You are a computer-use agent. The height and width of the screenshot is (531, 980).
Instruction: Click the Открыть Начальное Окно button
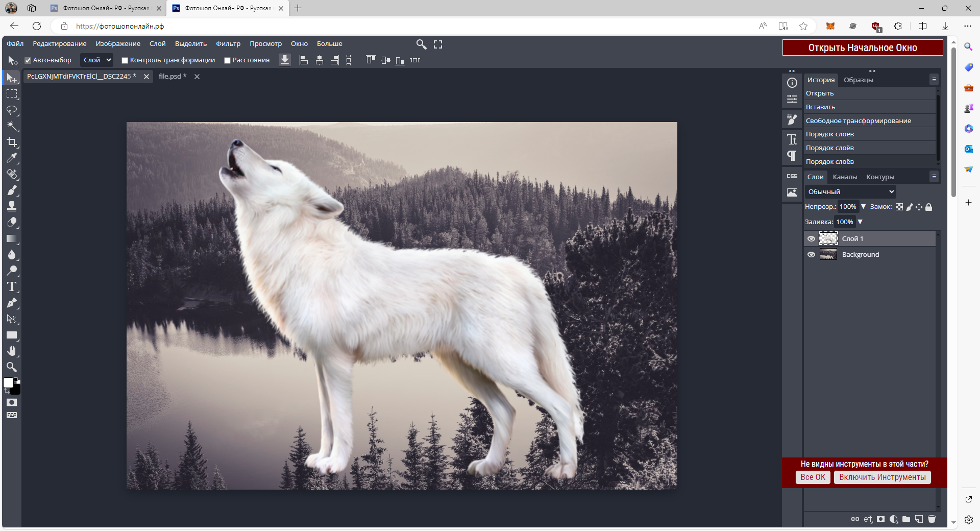click(862, 47)
